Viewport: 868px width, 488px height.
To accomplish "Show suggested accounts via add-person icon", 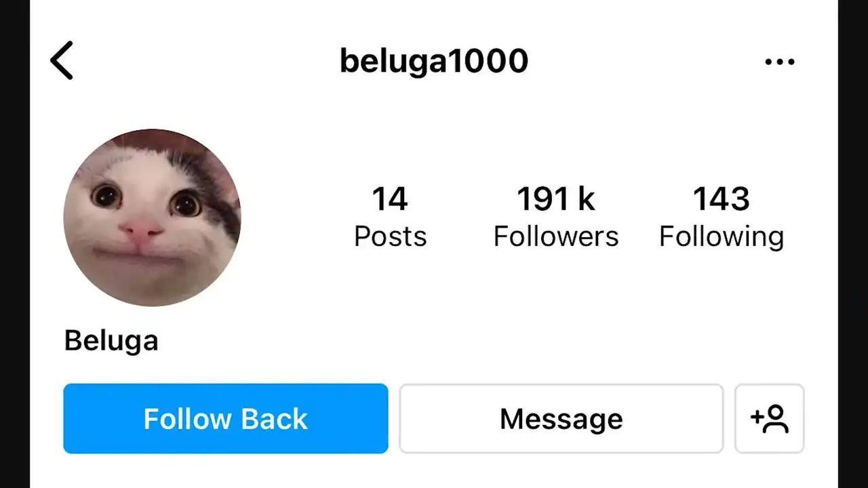I will pos(769,418).
